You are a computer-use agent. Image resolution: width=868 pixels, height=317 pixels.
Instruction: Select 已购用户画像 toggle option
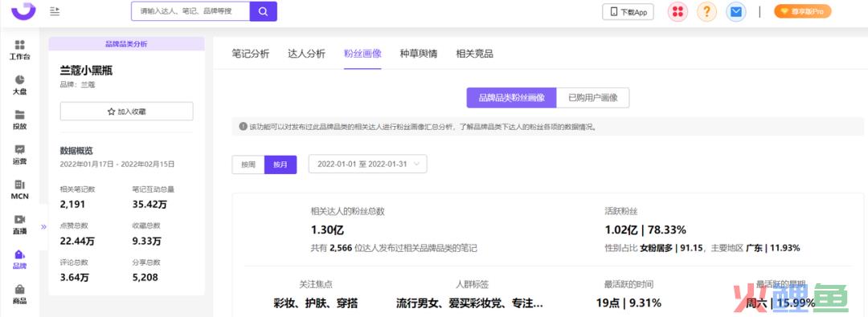point(593,98)
